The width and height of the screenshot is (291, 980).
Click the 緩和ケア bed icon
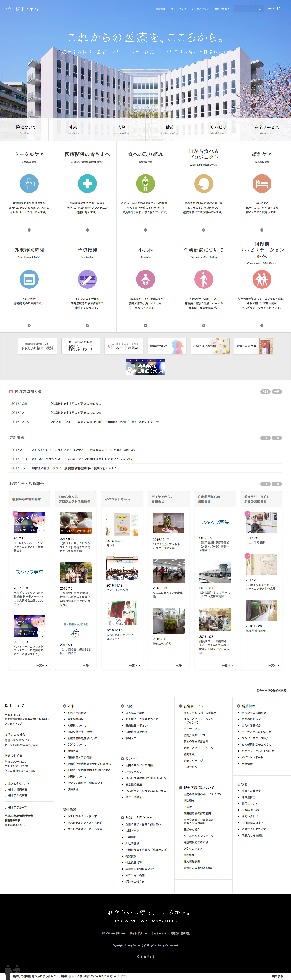click(262, 184)
